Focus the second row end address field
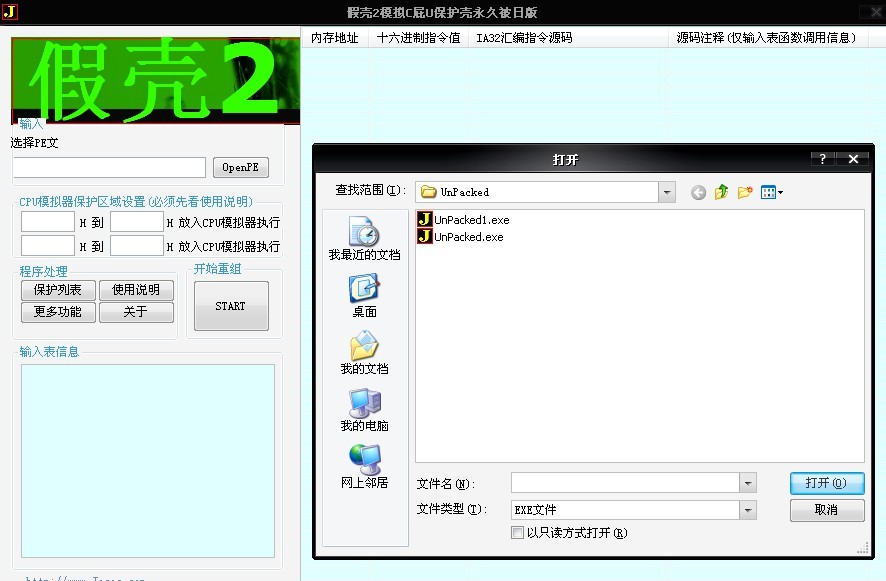The image size is (886, 581). pyautogui.click(x=137, y=245)
